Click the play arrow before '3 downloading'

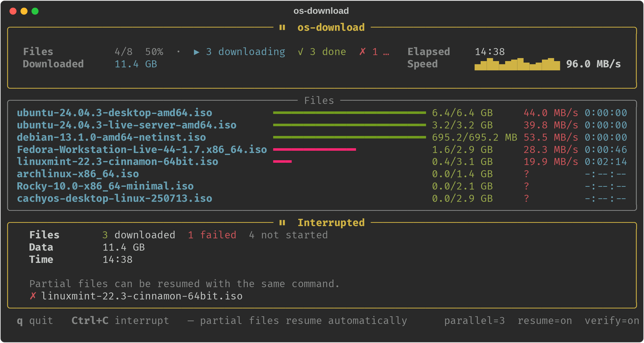(x=197, y=52)
